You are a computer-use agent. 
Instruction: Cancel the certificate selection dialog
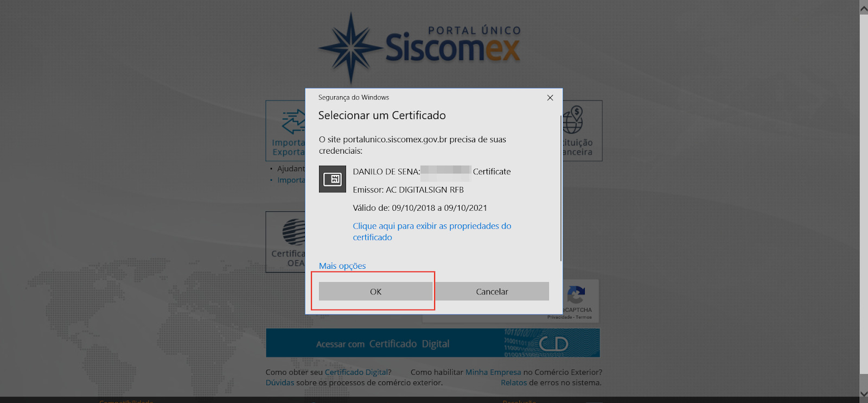[492, 291]
